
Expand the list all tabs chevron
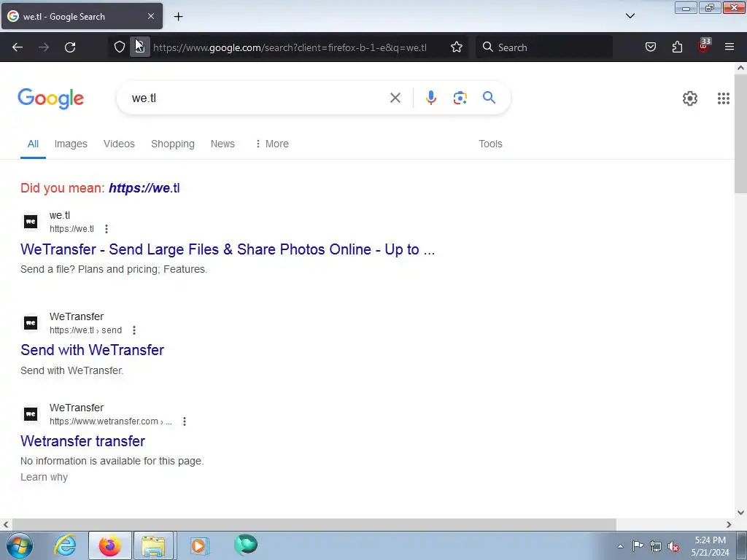(630, 16)
